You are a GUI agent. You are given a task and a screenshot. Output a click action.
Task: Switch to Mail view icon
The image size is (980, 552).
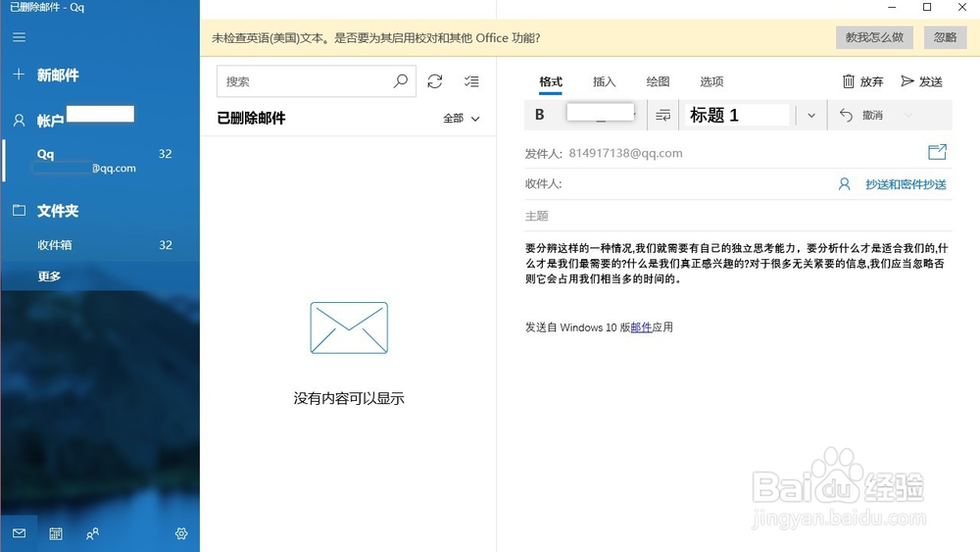(x=19, y=533)
